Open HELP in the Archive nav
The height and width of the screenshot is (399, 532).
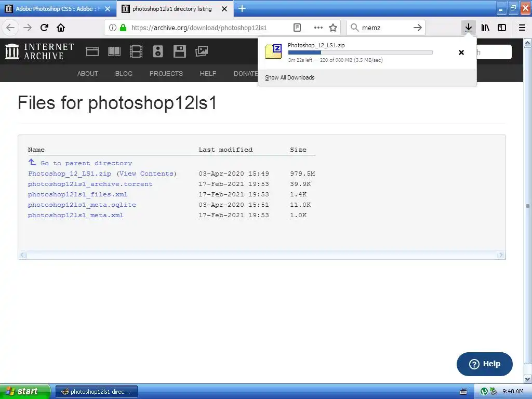208,74
